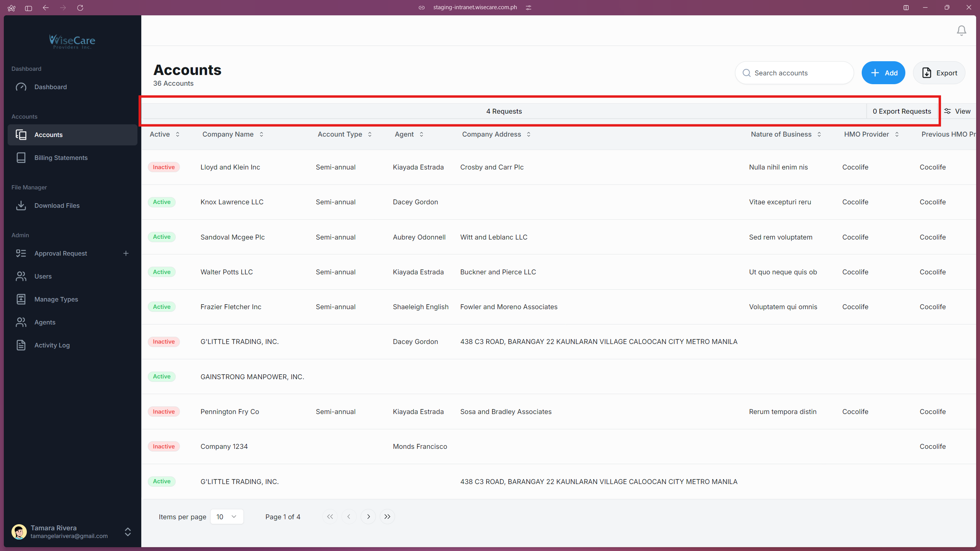Open Billing Statements in the sidebar
The height and width of the screenshot is (551, 980).
(61, 158)
